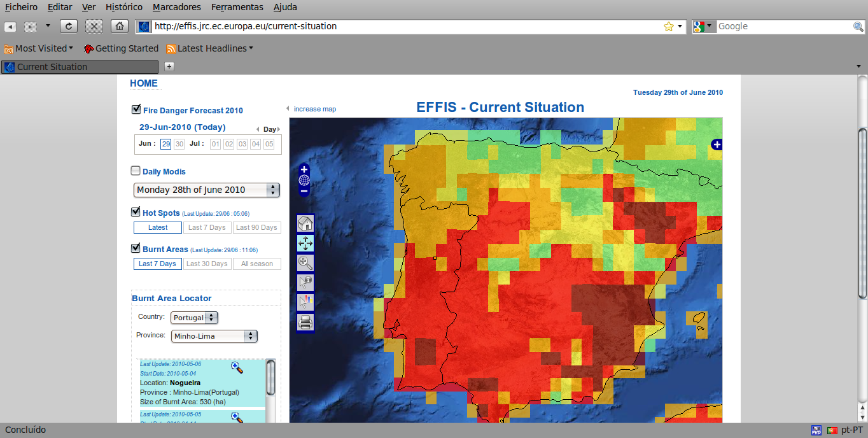868x438 pixels.
Task: Open the browser history dropdown arrow
Action: click(48, 26)
